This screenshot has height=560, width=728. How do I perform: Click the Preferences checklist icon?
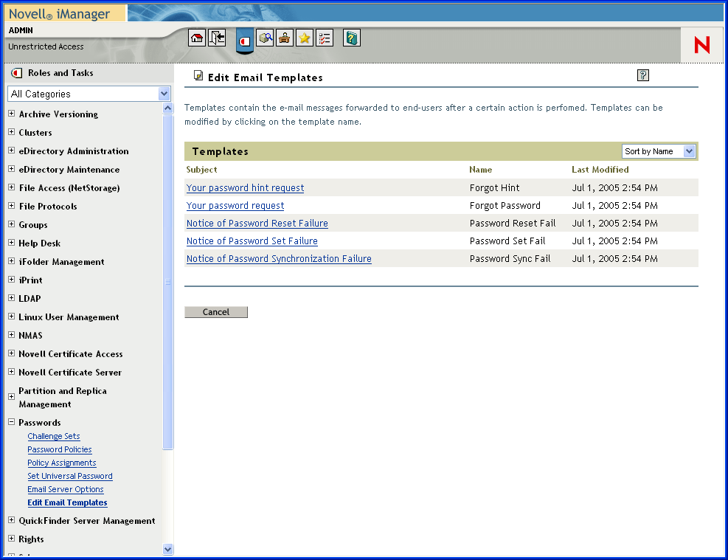coord(325,37)
